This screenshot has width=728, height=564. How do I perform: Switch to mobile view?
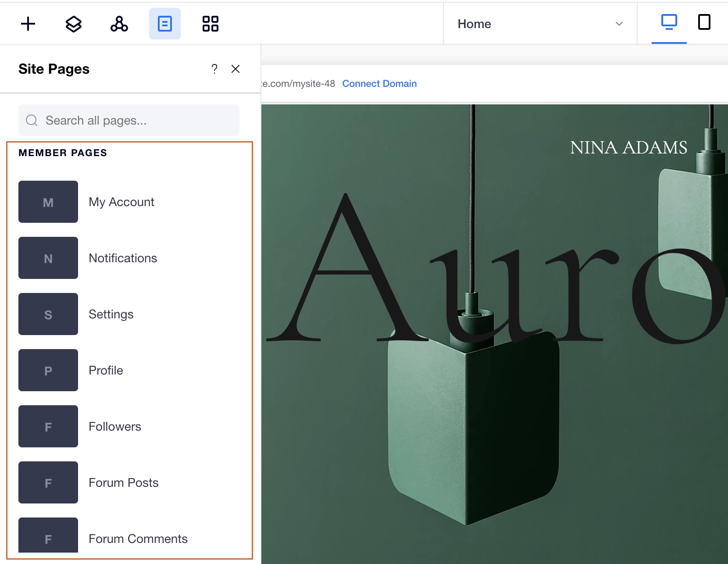pos(704,22)
